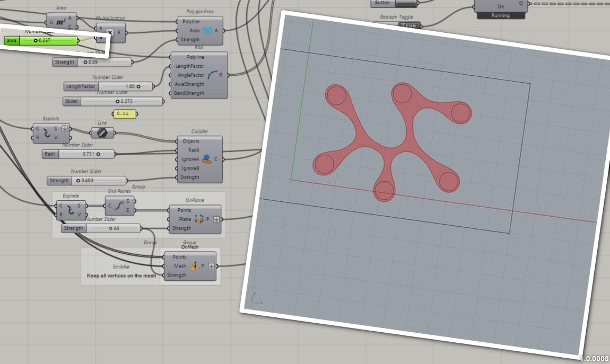Click the Radii number slider
This screenshot has height=364, width=610.
pos(78,154)
